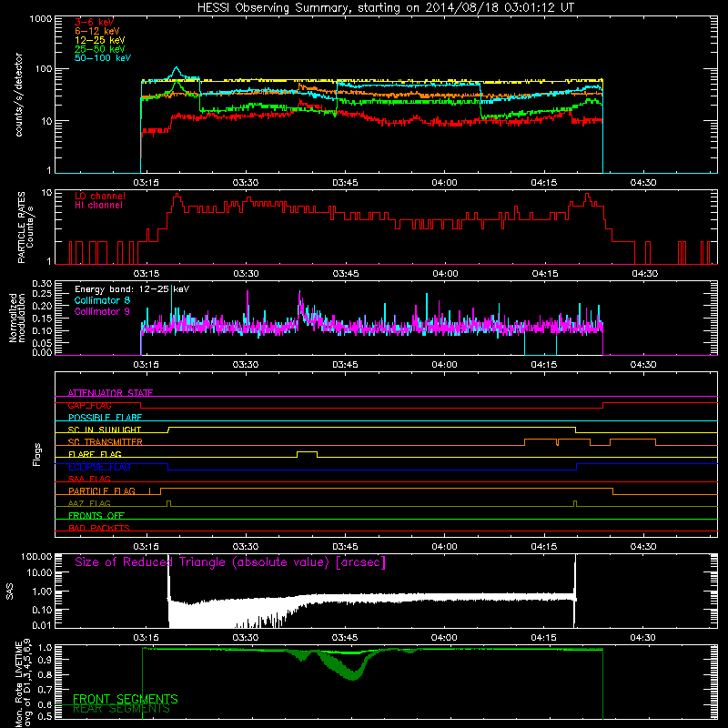
Task: Click the HI channel legend entry
Action: tap(98, 206)
